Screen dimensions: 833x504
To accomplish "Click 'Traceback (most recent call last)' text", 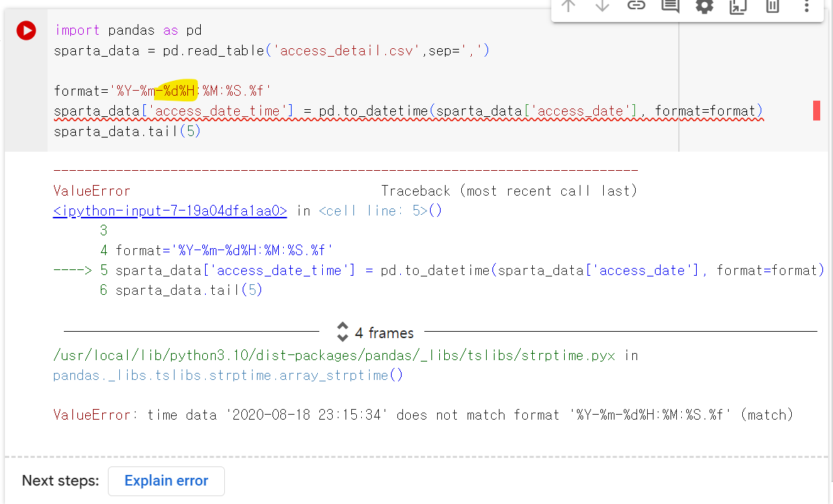I will pyautogui.click(x=509, y=191).
